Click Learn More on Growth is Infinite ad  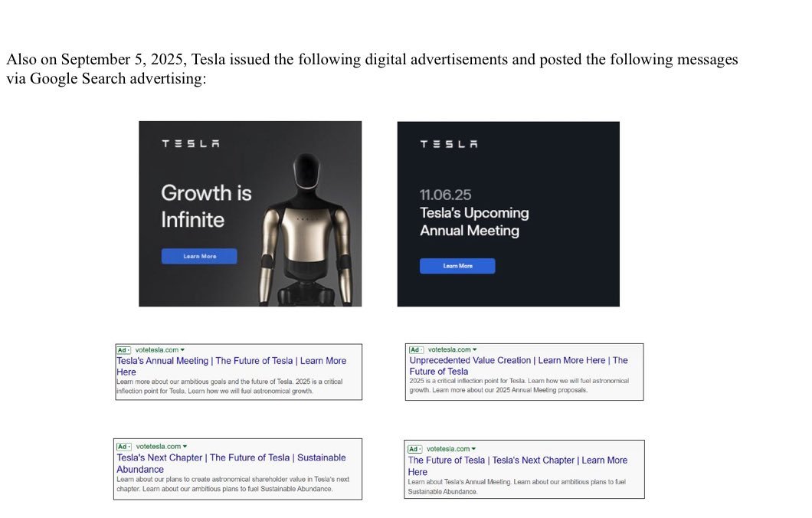click(x=199, y=257)
